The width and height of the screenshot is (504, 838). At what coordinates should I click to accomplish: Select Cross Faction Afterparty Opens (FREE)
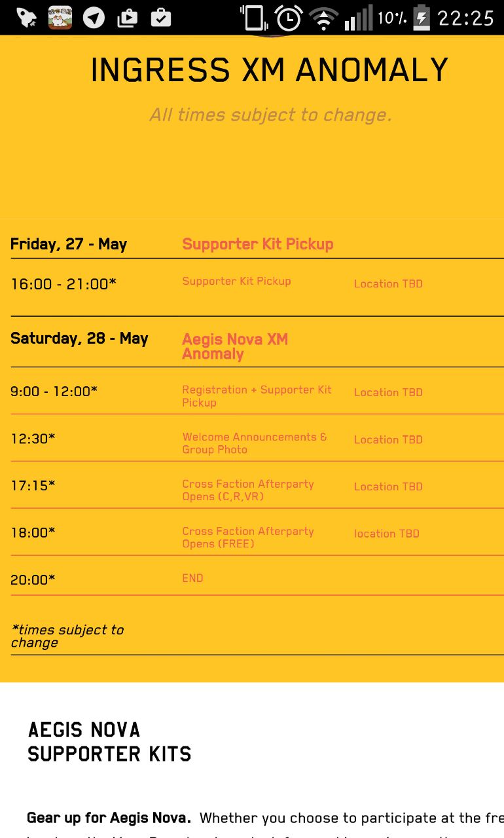coord(248,537)
